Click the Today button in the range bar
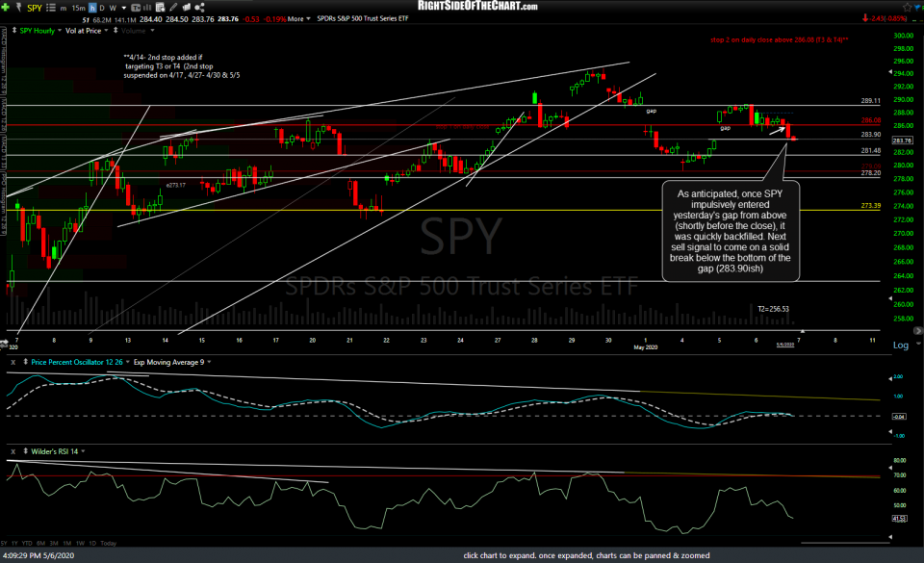The image size is (924, 563). click(108, 544)
